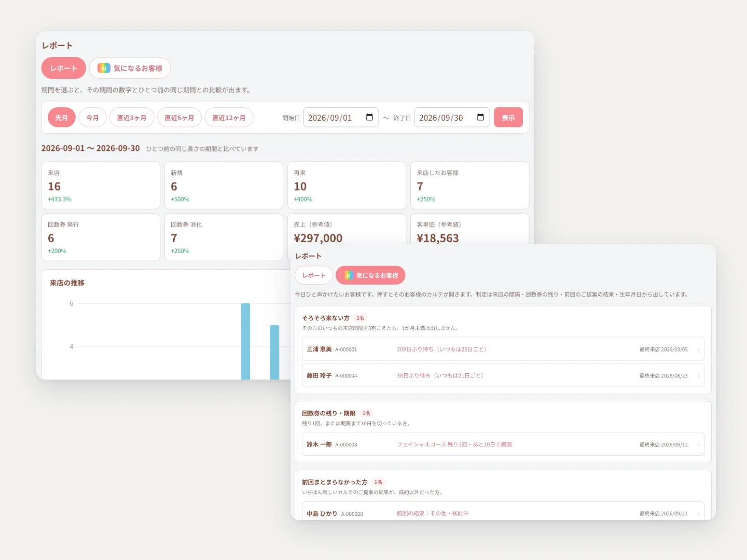747x560 pixels.
Task: Click the 回数券 発行 stat card
Action: (101, 237)
